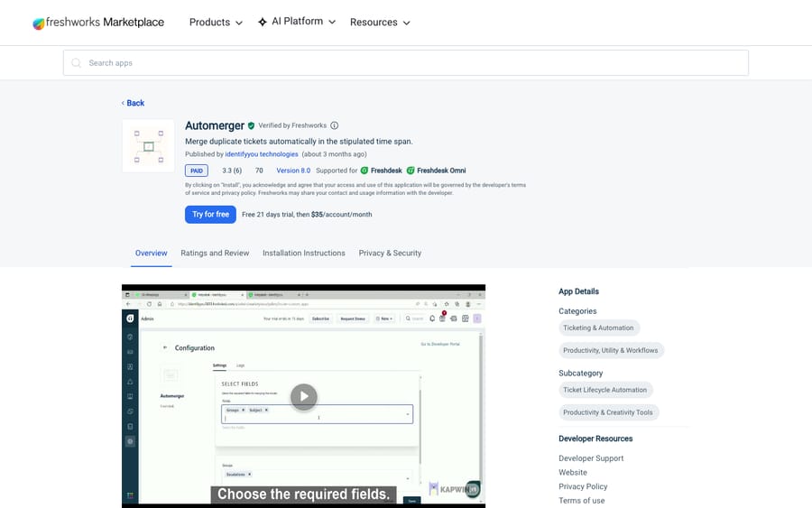
Task: Click the 3.3 (6) rating text
Action: 232,171
